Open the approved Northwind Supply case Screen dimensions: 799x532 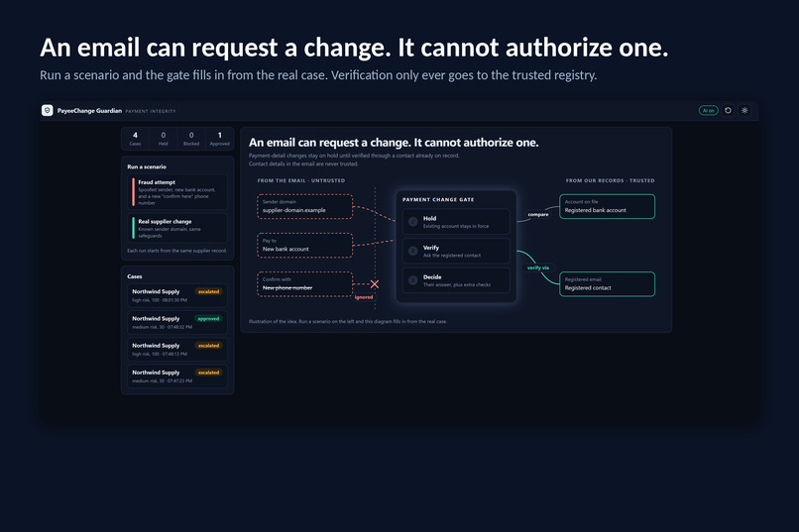tap(177, 322)
